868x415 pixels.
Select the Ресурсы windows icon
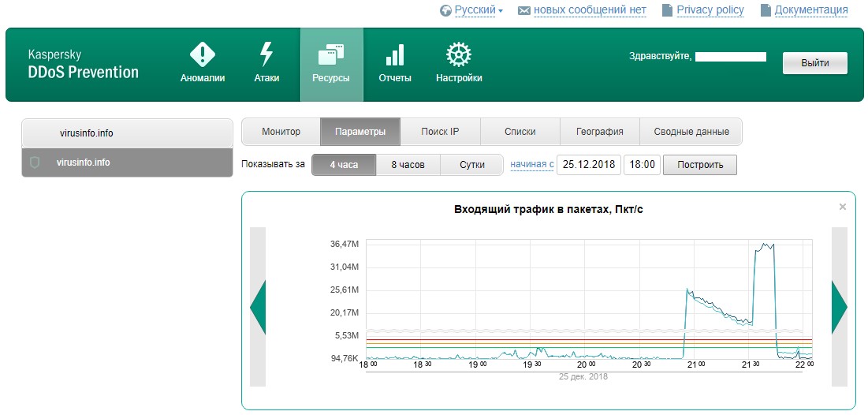pyautogui.click(x=331, y=55)
